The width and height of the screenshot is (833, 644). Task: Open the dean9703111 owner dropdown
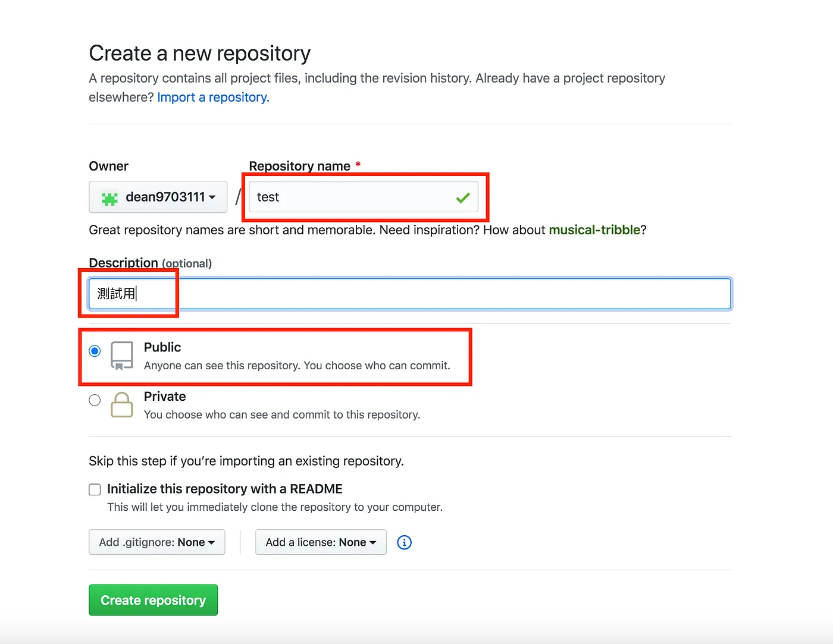(x=158, y=197)
